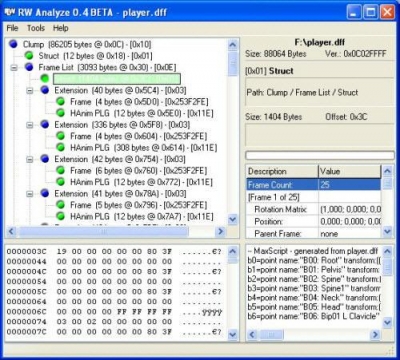Image resolution: width=400 pixels, height=360 pixels.
Task: Click green icon of Frame at 0x5D0
Action: pyautogui.click(x=60, y=102)
